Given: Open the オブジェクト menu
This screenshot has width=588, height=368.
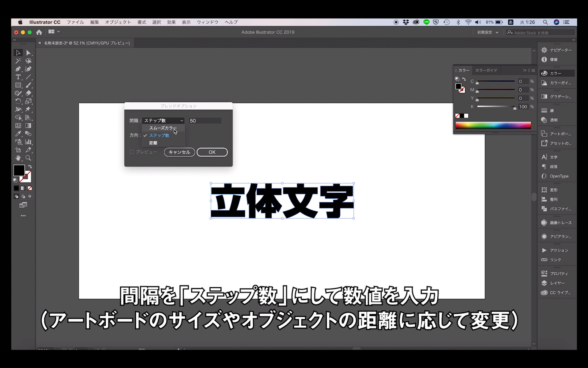Looking at the screenshot, I should click(118, 22).
